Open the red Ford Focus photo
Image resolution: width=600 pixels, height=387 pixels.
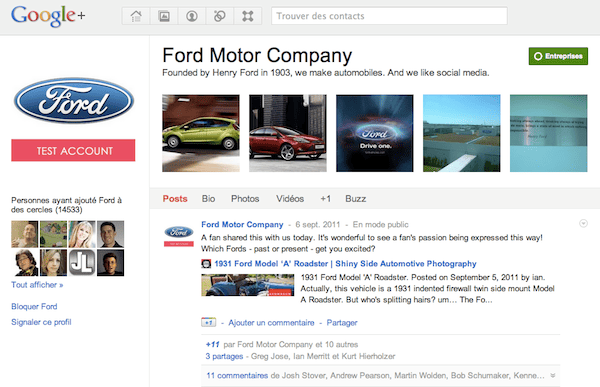[x=288, y=133]
